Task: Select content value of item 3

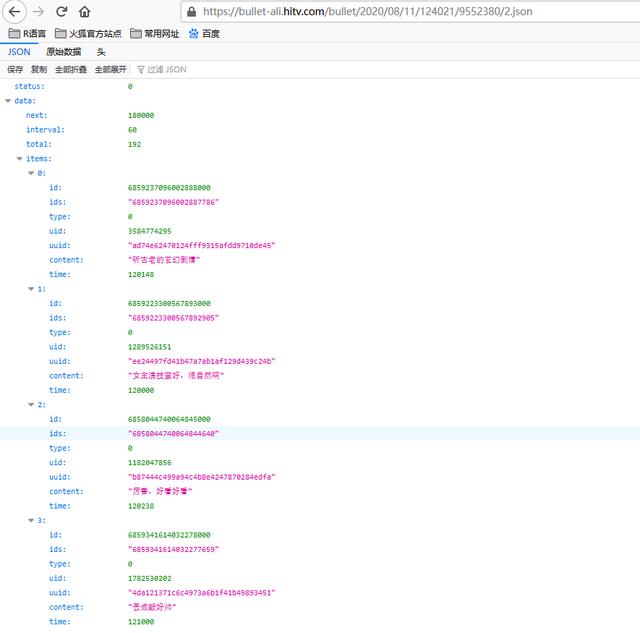Action: (152, 607)
